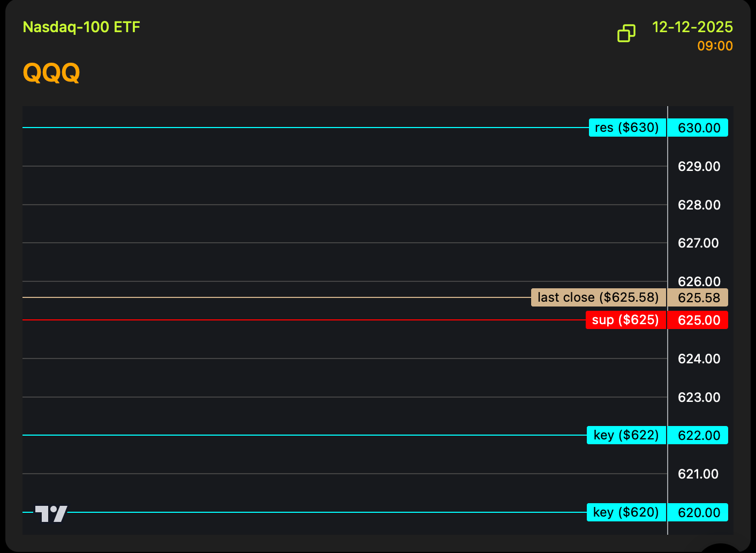Screen dimensions: 756x553
Task: Click the 620.00 cyan price tag
Action: coord(699,513)
